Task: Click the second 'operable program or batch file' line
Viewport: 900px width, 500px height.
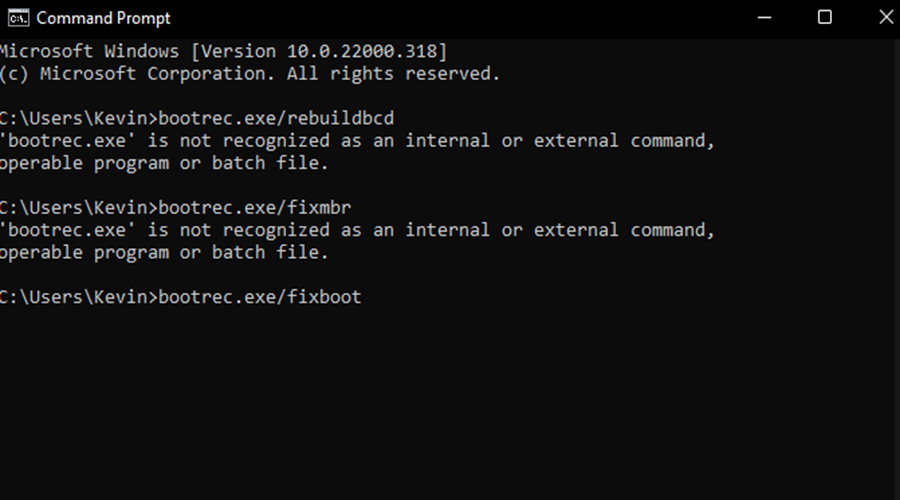Action: tap(164, 253)
